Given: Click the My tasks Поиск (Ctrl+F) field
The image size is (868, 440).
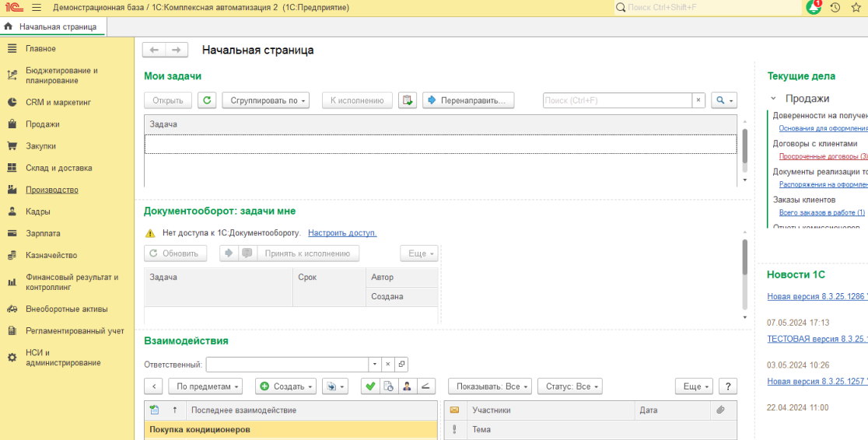Looking at the screenshot, I should coord(618,100).
